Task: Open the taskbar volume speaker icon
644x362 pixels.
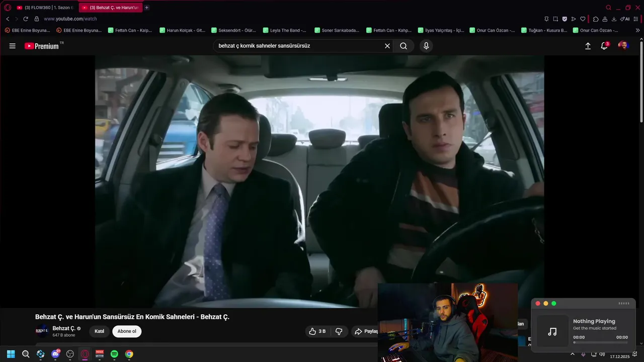Action: point(602,354)
